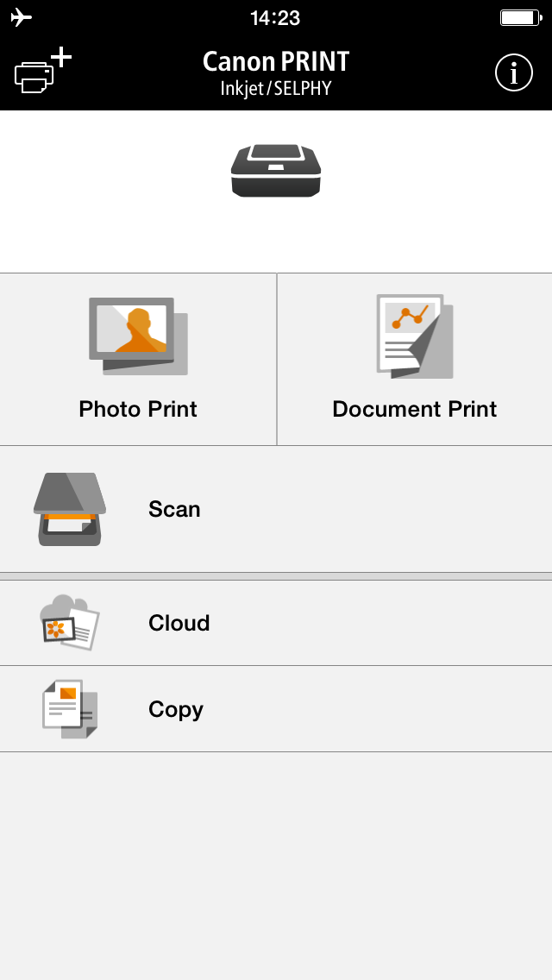Tap the add printer icon
This screenshot has height=980, width=552.
[42, 72]
